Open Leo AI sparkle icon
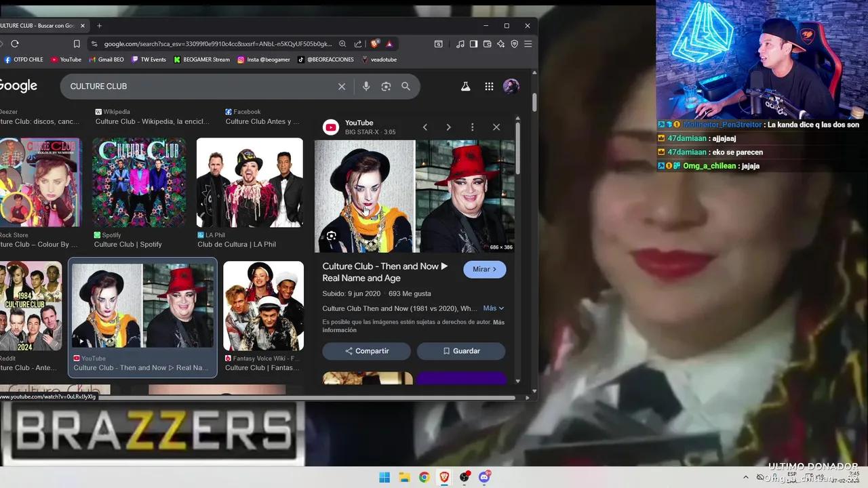 pos(500,44)
